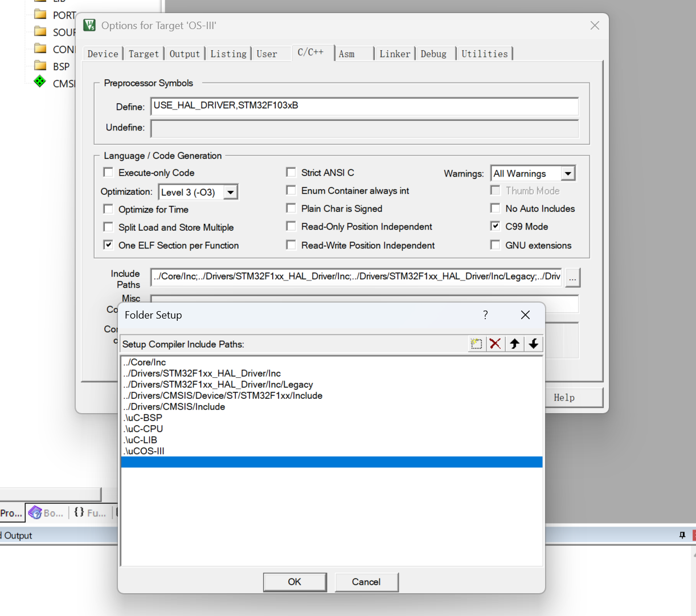The width and height of the screenshot is (696, 616).
Task: Close the Options for Target dialog
Action: point(595,26)
